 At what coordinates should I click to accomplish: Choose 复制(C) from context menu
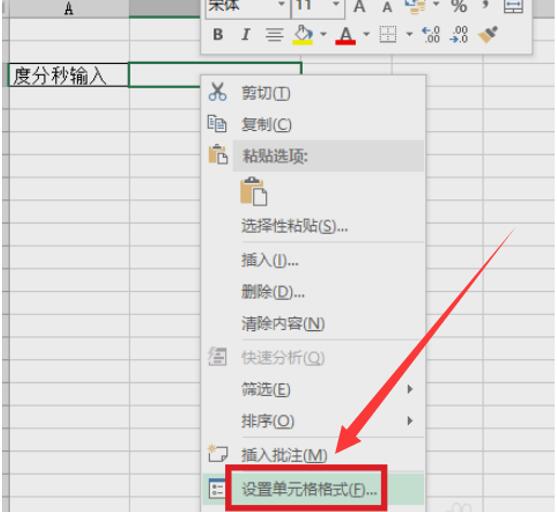266,125
